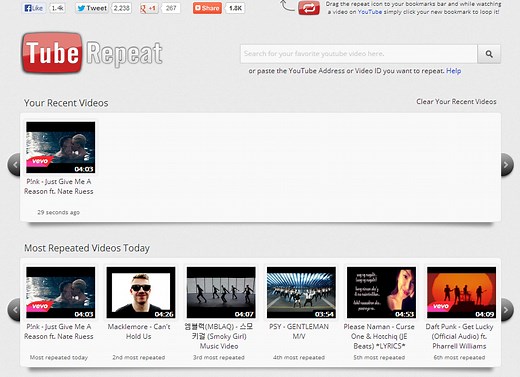
Task: Click the Share count 1.8K
Action: 235,8
